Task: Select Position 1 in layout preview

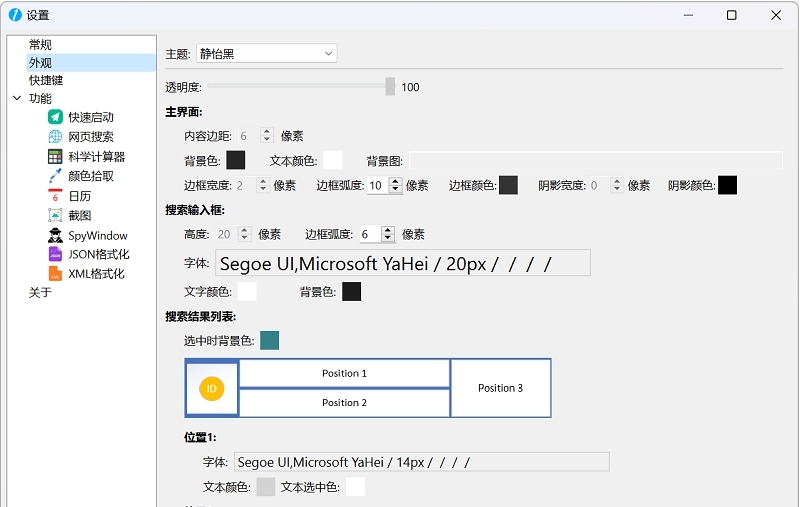Action: click(x=344, y=373)
